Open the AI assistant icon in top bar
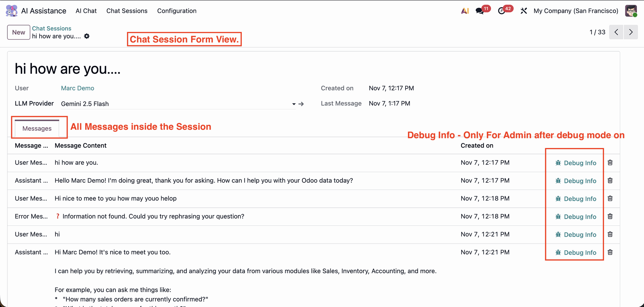This screenshot has height=307, width=644. tap(465, 11)
